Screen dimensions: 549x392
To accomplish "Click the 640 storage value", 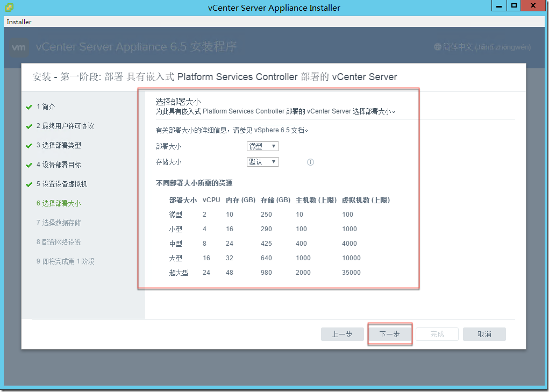I will pyautogui.click(x=266, y=258).
